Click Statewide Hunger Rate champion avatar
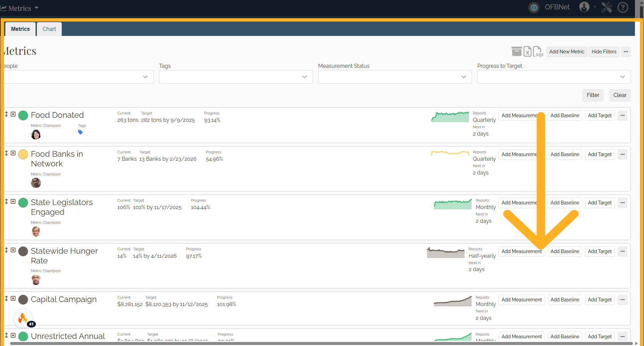Image resolution: width=644 pixels, height=346 pixels. pos(36,280)
